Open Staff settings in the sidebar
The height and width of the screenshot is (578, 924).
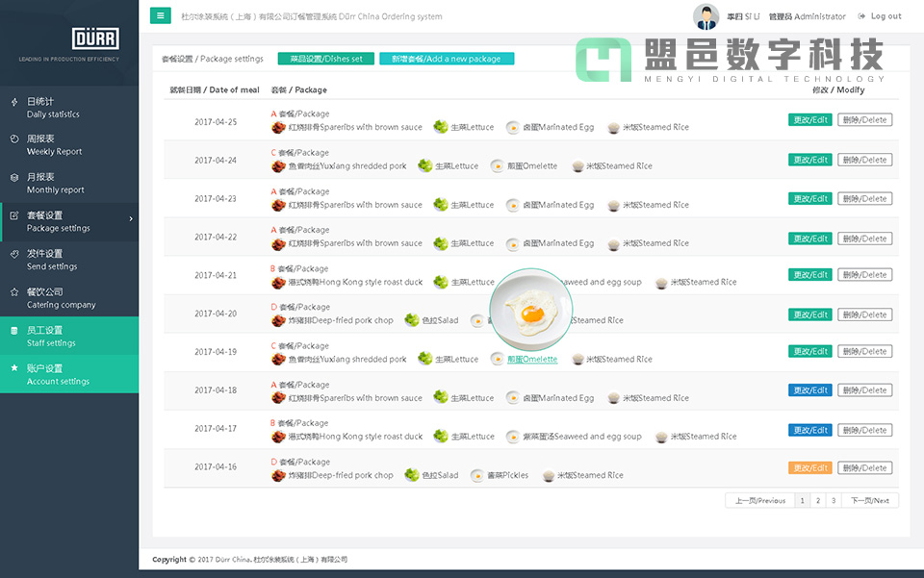tap(51, 337)
